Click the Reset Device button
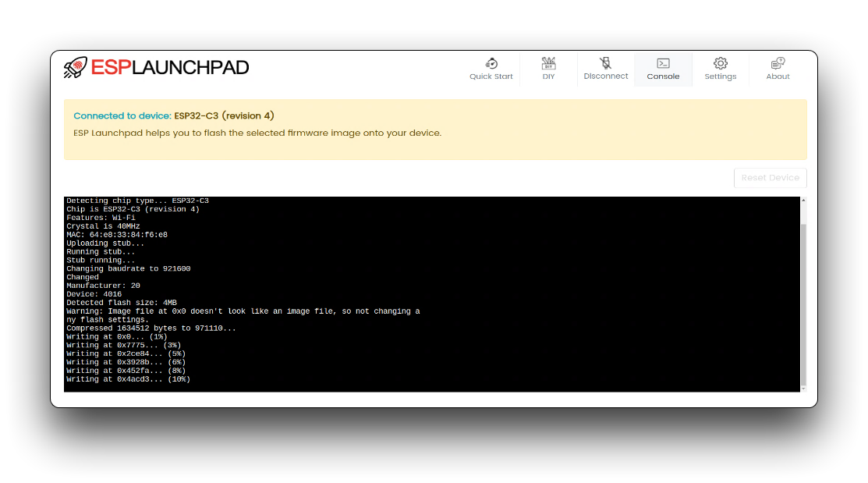868x483 pixels. pyautogui.click(x=770, y=178)
